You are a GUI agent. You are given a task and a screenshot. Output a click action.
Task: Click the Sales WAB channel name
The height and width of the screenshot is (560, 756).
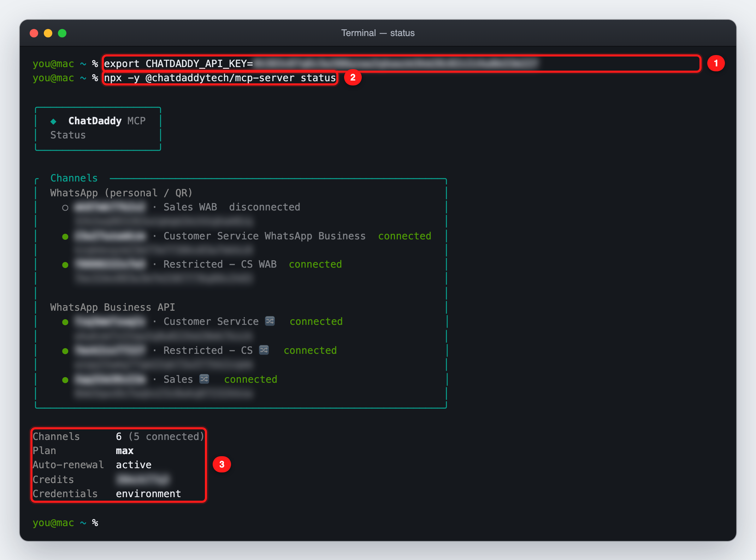pos(190,207)
